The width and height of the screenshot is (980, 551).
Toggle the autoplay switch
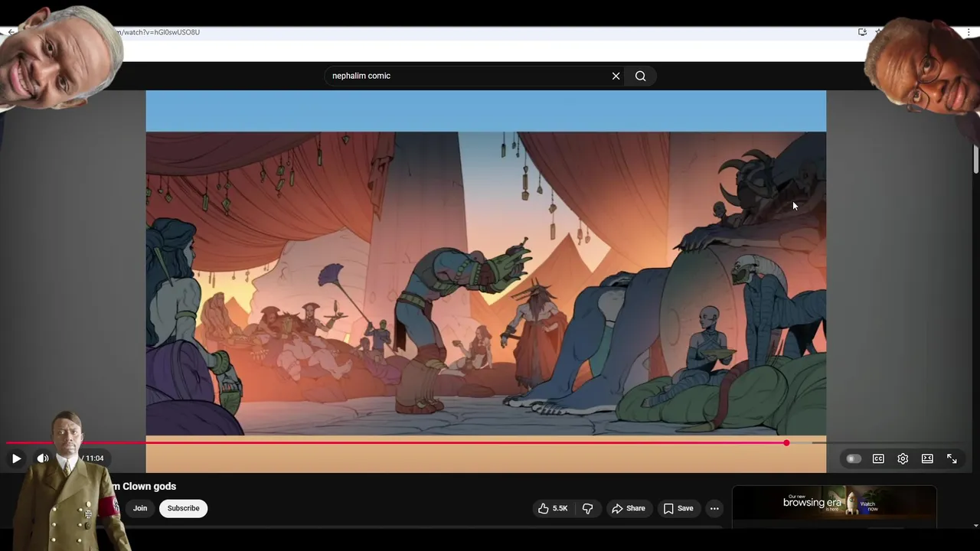tap(854, 458)
